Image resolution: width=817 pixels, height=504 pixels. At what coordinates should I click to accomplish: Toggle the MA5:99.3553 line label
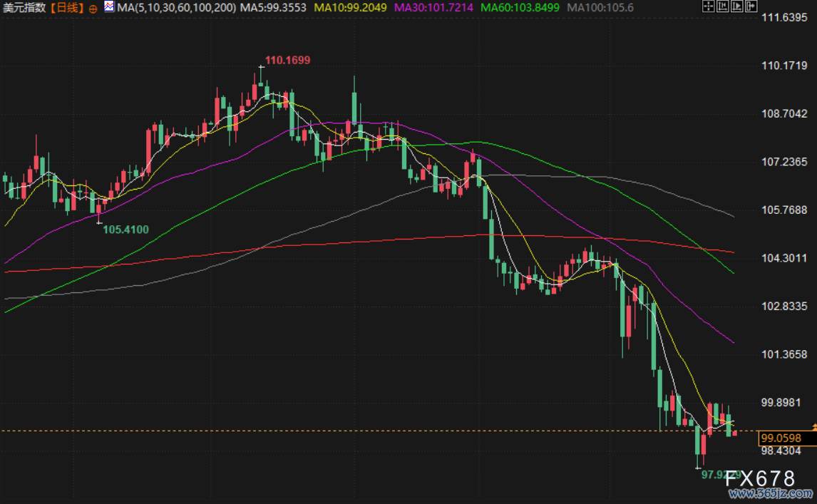click(273, 8)
